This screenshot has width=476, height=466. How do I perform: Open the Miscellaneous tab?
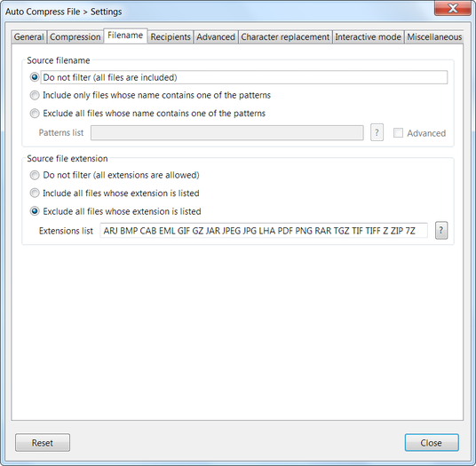(x=434, y=37)
